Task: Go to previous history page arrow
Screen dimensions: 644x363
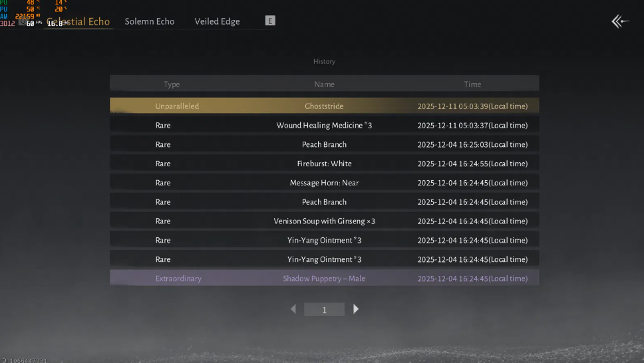Action: (293, 308)
